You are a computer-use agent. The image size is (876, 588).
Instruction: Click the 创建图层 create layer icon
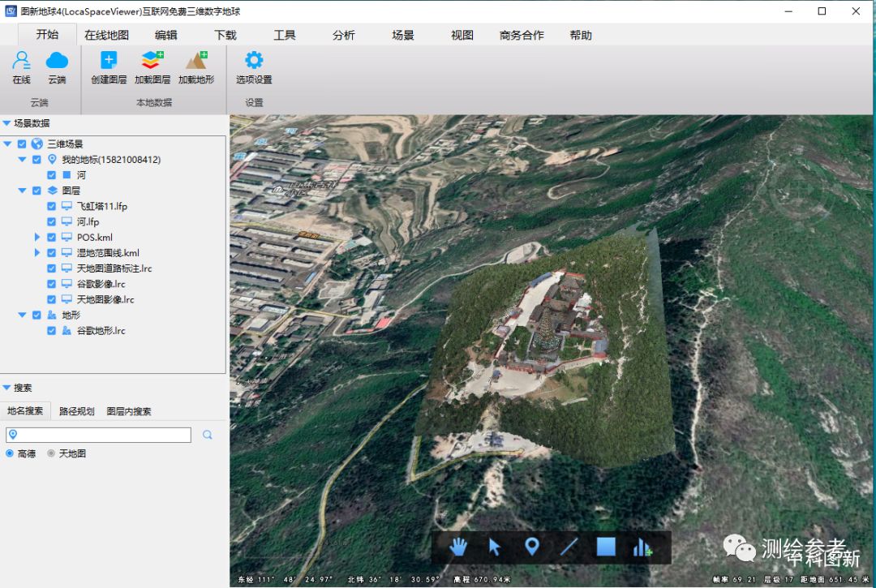(x=109, y=62)
